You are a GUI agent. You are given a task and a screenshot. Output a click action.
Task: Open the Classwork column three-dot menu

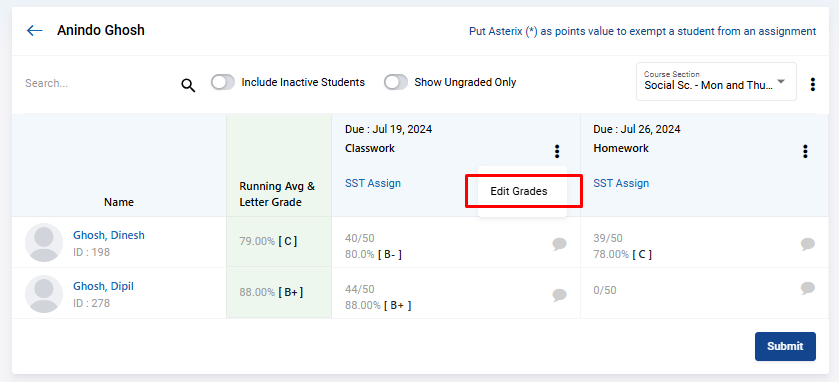click(x=557, y=151)
